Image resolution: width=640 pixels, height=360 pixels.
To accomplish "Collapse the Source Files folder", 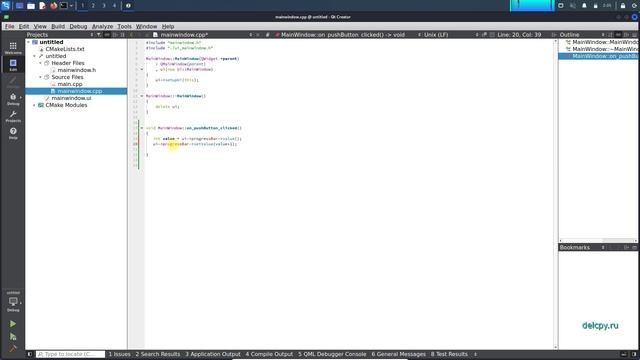I will pyautogui.click(x=40, y=77).
